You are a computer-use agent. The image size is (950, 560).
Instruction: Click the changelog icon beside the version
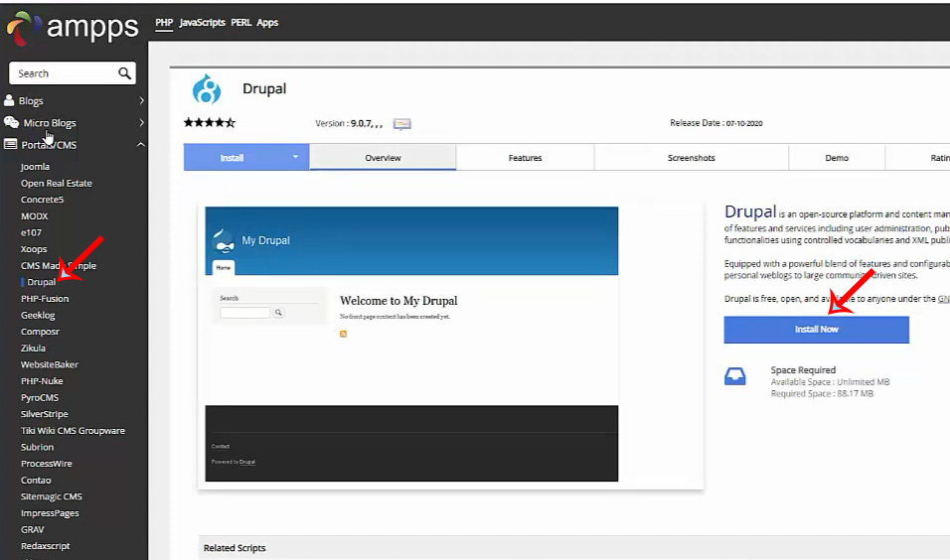click(x=401, y=124)
